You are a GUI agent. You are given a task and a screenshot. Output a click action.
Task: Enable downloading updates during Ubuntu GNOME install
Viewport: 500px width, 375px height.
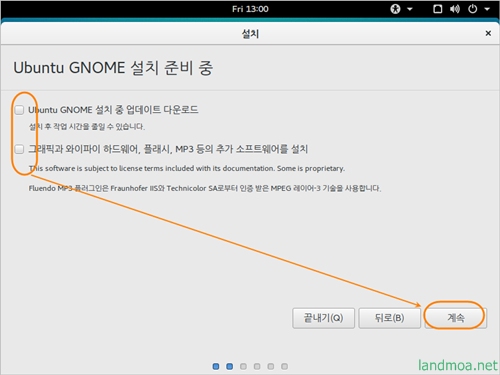[19, 110]
